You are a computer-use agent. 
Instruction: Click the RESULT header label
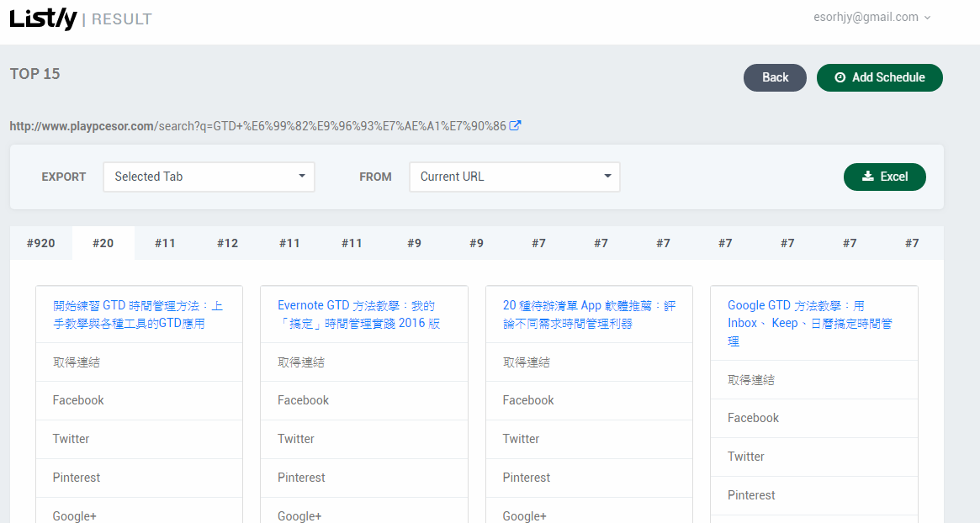[x=122, y=19]
